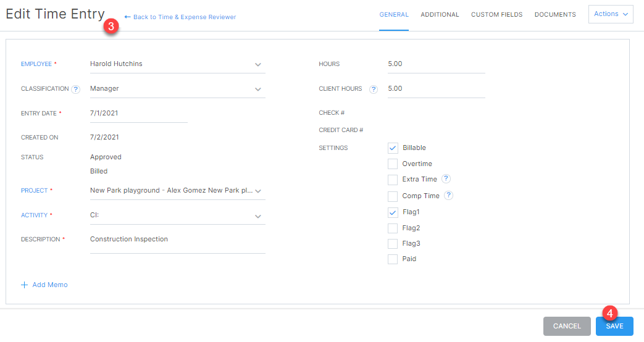
Task: Click the Description field with Construction Inspection
Action: pos(177,243)
